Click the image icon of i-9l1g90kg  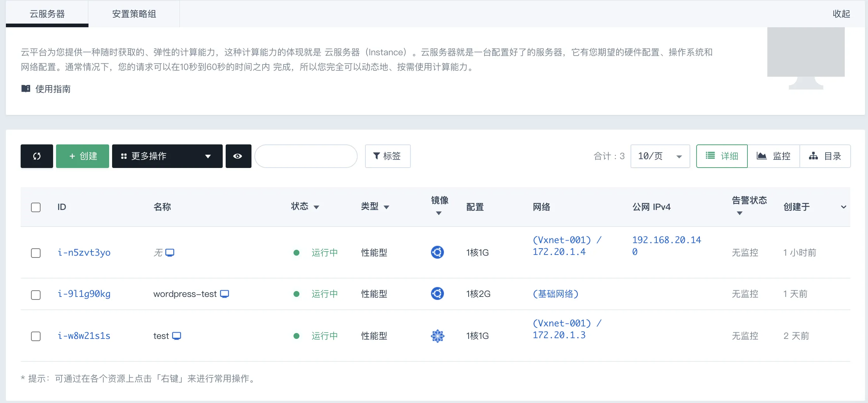click(x=437, y=294)
